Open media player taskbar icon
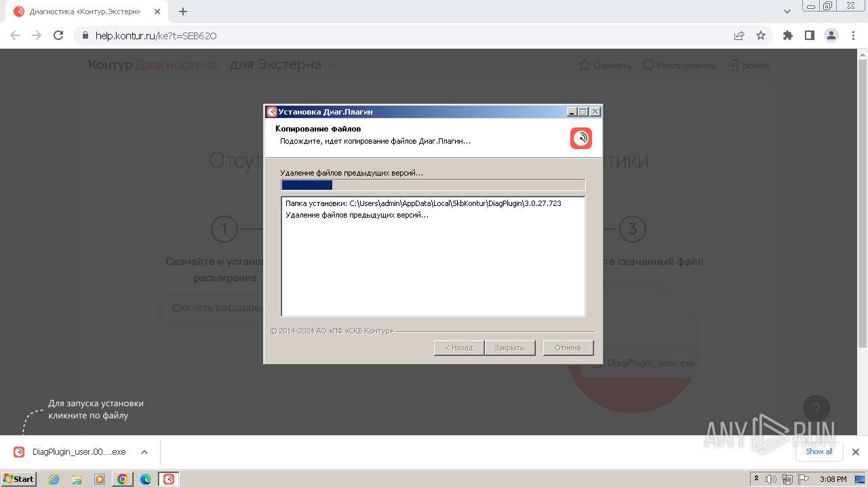This screenshot has height=488, width=868. pos(100,479)
